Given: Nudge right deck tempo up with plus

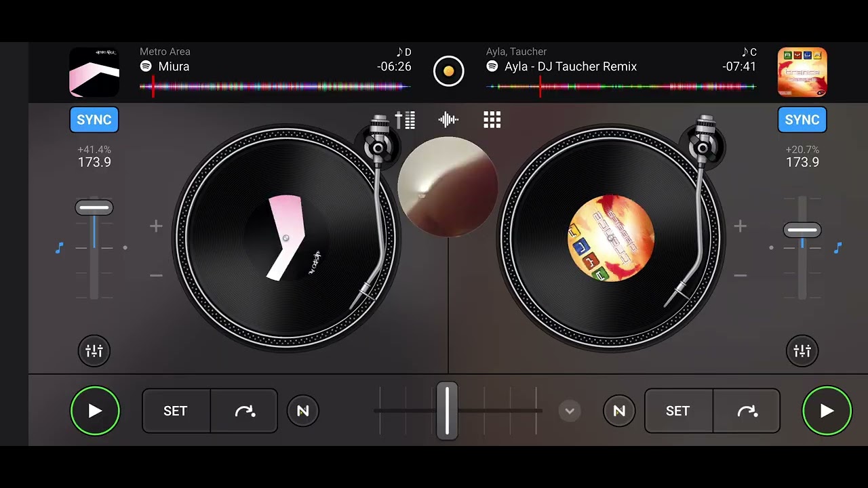Looking at the screenshot, I should click(740, 226).
